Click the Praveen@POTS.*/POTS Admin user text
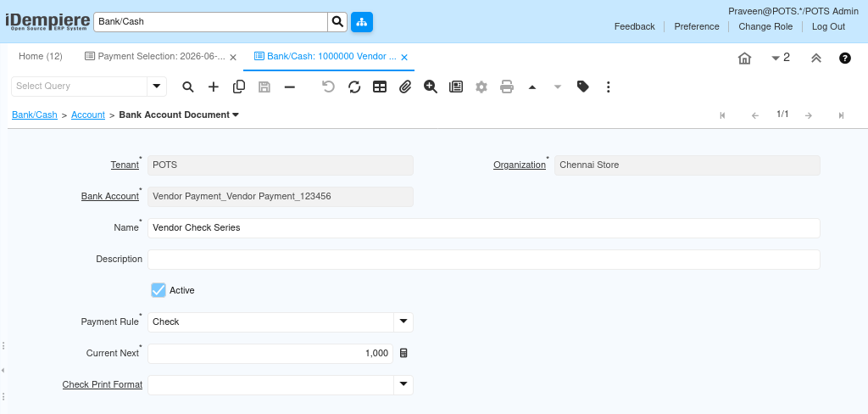Screen dimensions: 868x414 click(793, 11)
